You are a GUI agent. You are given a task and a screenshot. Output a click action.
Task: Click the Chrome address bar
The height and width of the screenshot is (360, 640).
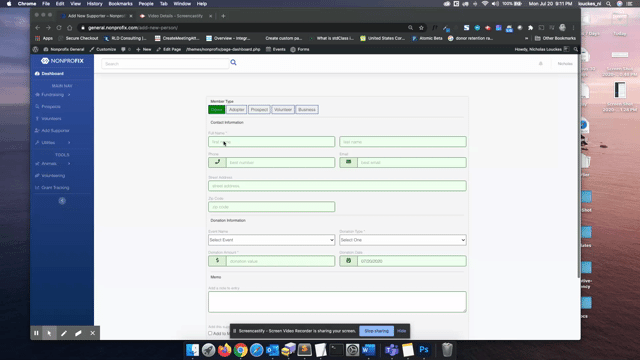point(245,28)
